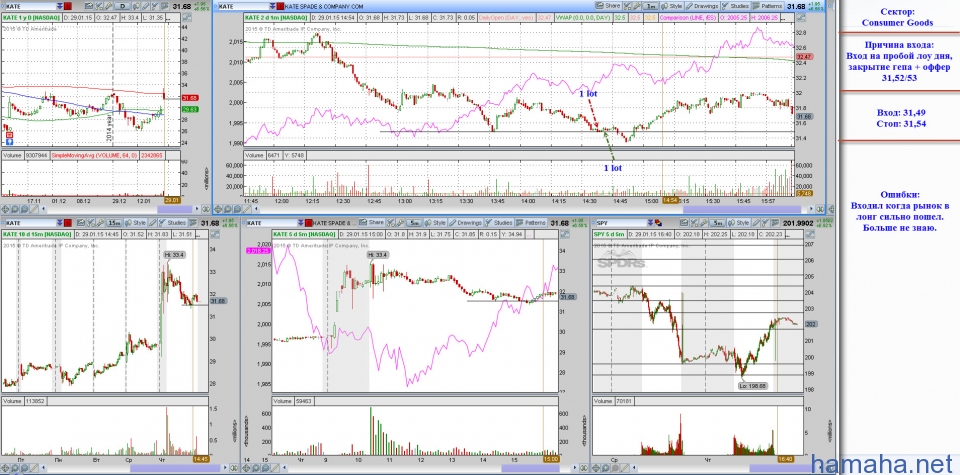Click the wrench icon in the 1-minute toolbar

coord(637,6)
